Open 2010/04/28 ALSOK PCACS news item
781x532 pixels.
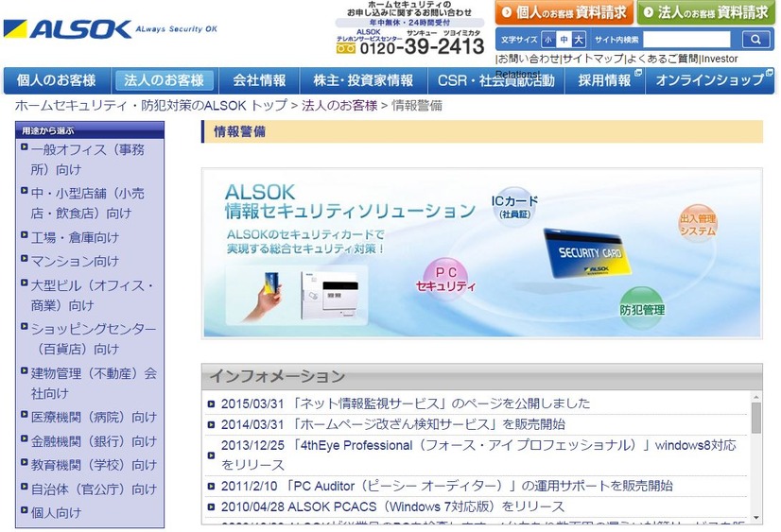(x=392, y=506)
